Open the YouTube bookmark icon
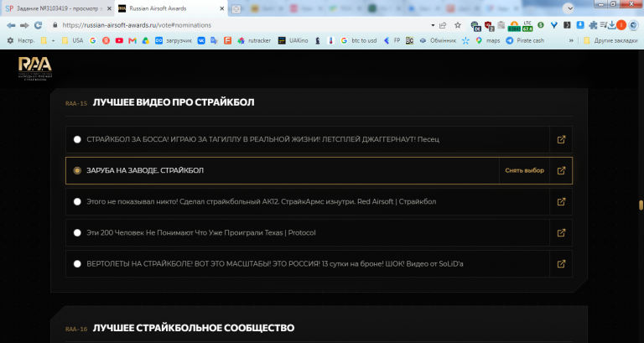 coord(119,40)
